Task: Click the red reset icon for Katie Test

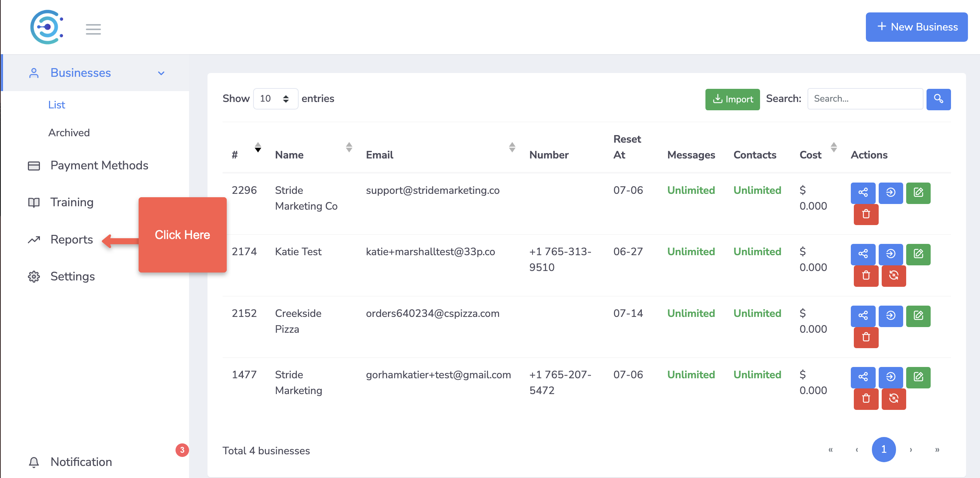Action: pyautogui.click(x=893, y=276)
